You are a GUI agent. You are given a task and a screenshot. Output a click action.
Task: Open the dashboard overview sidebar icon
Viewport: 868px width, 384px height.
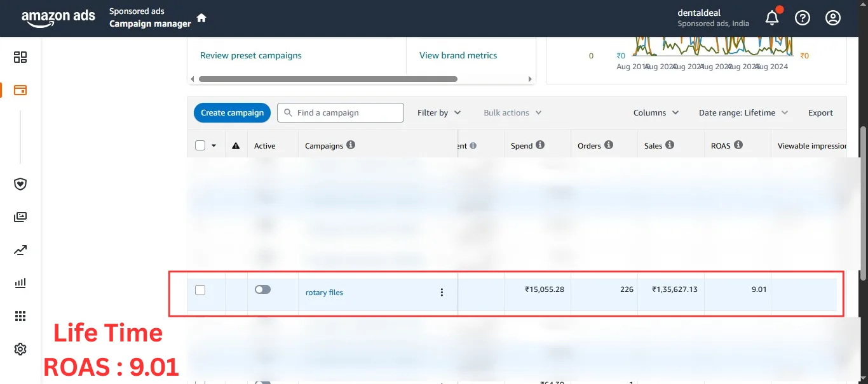click(20, 57)
